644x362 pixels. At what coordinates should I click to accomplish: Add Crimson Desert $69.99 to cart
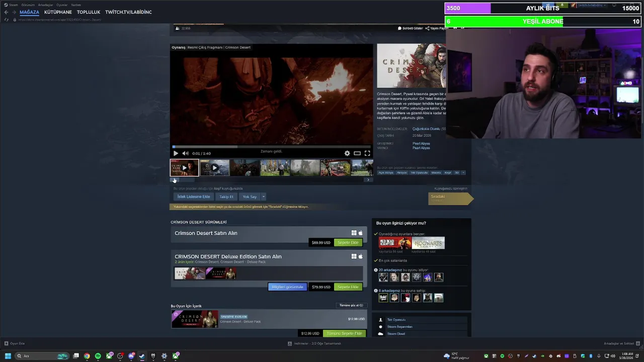pos(348,242)
